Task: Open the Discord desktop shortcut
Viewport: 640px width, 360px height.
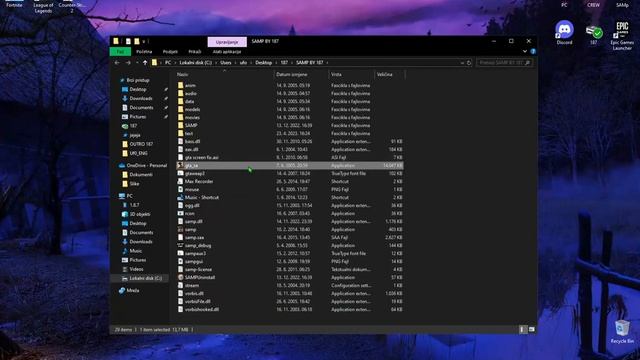Action: 564,32
